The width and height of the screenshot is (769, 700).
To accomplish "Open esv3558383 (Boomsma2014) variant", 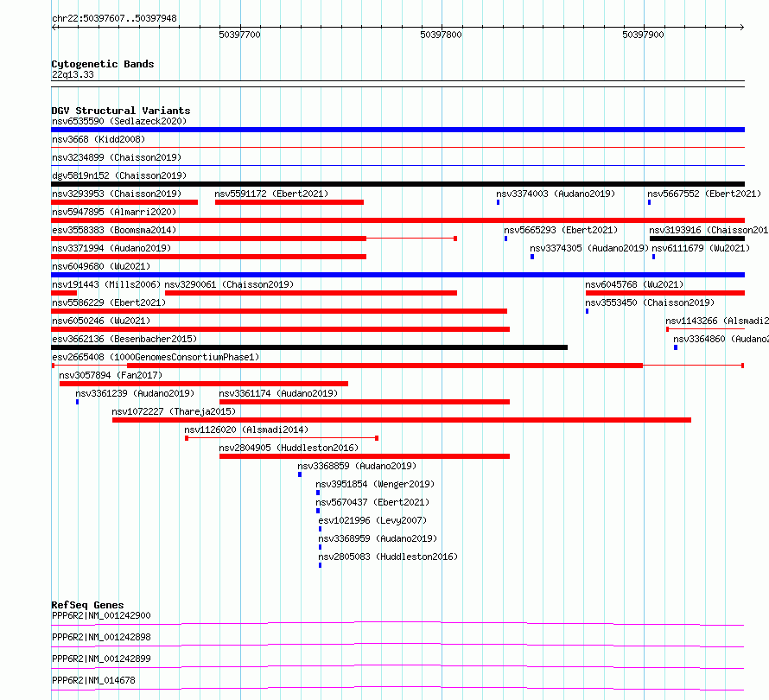I will tap(114, 230).
